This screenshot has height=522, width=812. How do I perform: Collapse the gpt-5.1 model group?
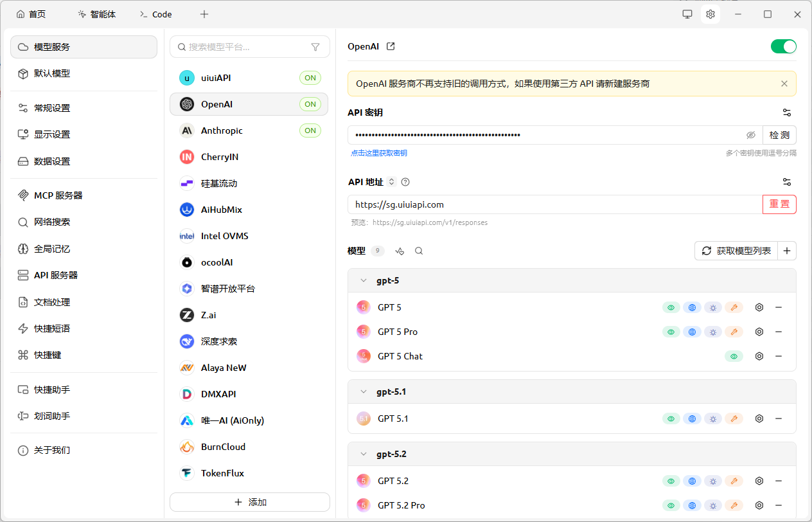click(x=364, y=392)
